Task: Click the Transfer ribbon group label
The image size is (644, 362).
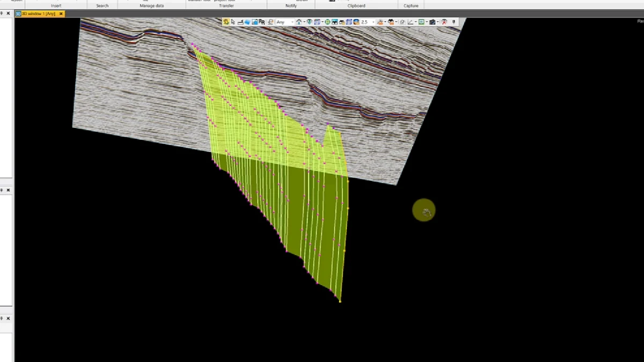Action: coord(226,6)
